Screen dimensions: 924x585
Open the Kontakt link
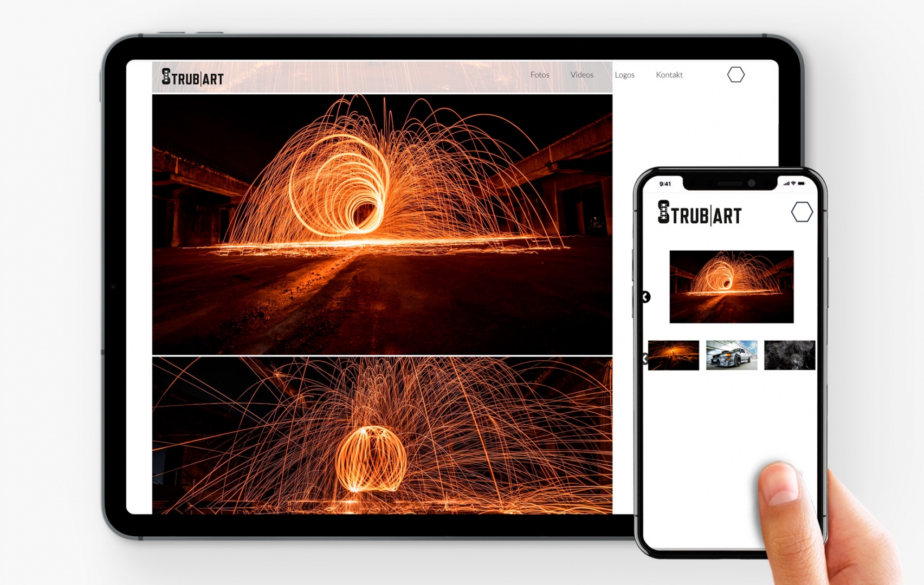click(669, 75)
